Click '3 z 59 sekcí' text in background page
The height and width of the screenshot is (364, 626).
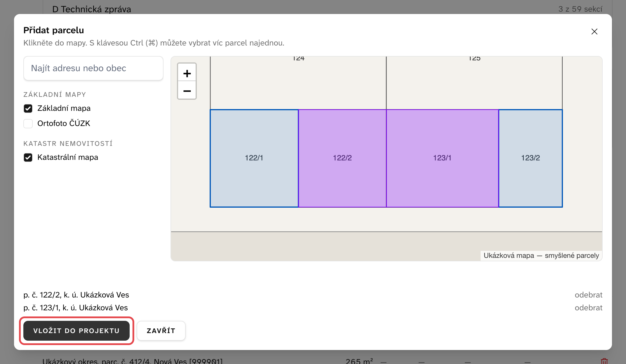580,9
